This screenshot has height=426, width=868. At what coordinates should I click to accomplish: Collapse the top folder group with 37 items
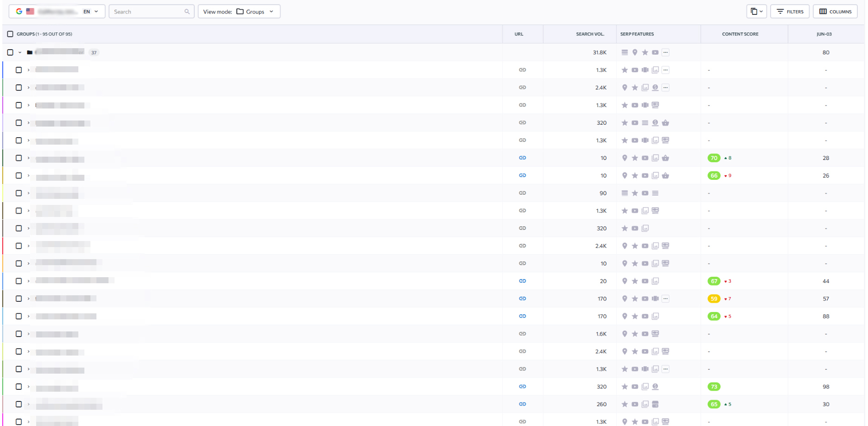[x=20, y=52]
